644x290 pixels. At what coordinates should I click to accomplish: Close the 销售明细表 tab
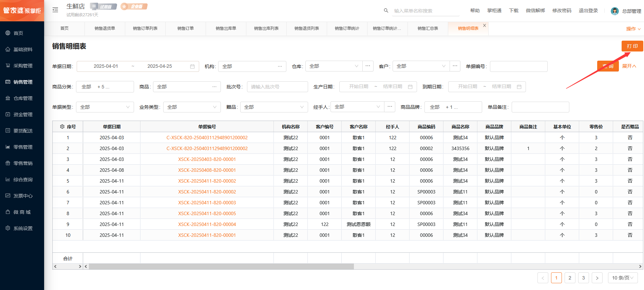pyautogui.click(x=485, y=25)
